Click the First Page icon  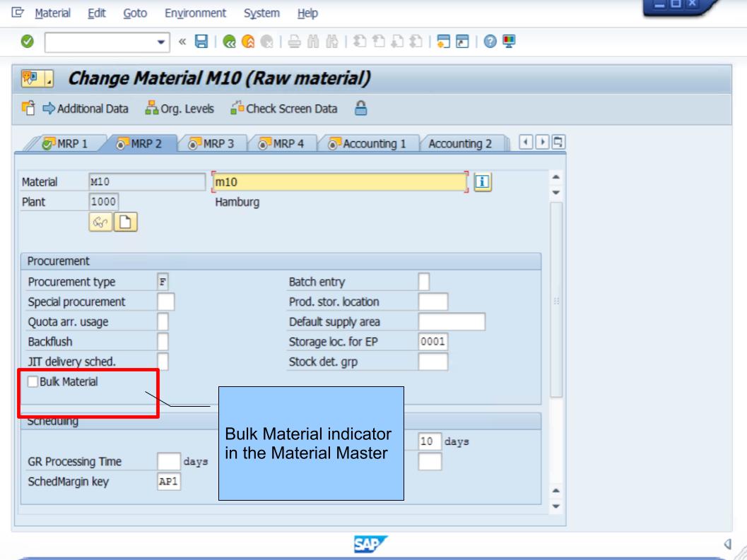coord(360,42)
